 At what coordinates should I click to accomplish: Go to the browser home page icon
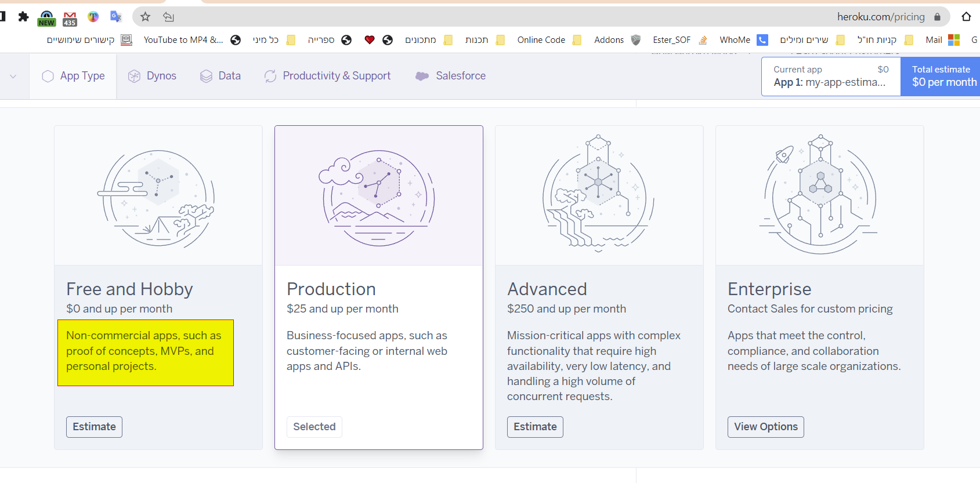tap(966, 17)
